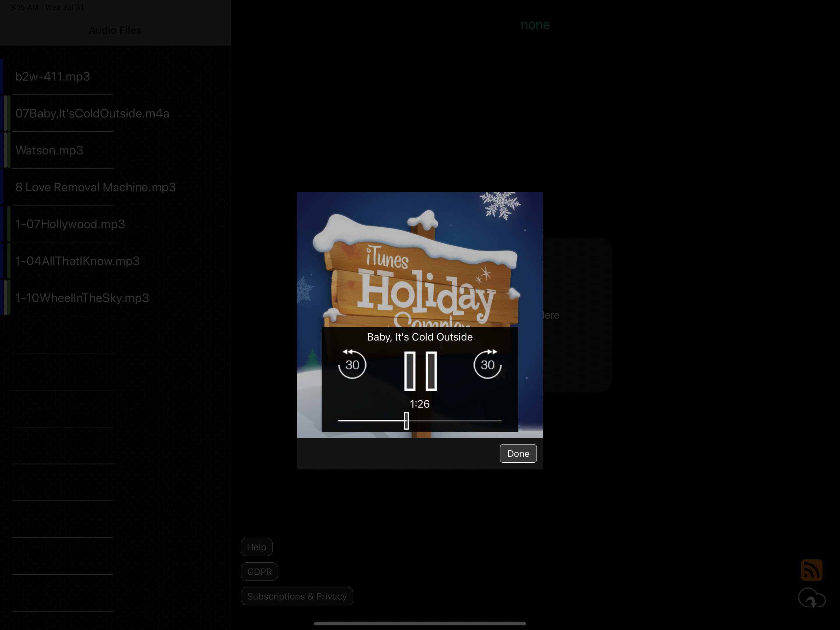Select Watson.mp3 in the list
Image resolution: width=840 pixels, height=630 pixels.
[x=115, y=150]
